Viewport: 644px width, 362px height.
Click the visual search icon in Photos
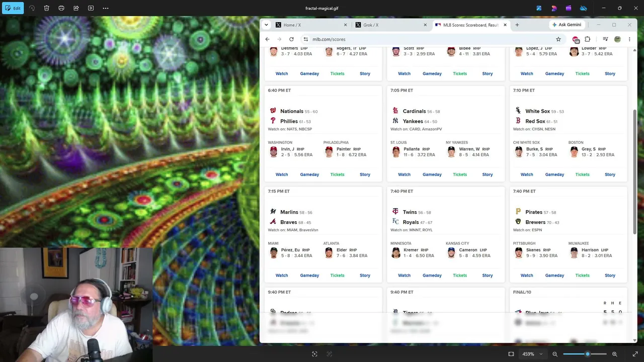pyautogui.click(x=314, y=354)
